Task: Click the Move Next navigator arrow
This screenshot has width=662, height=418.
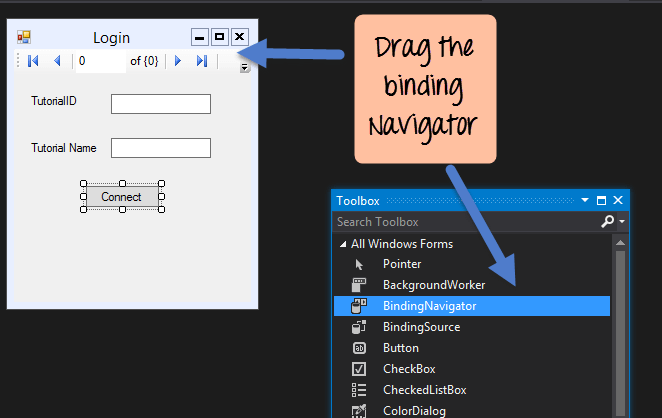Action: click(x=178, y=61)
